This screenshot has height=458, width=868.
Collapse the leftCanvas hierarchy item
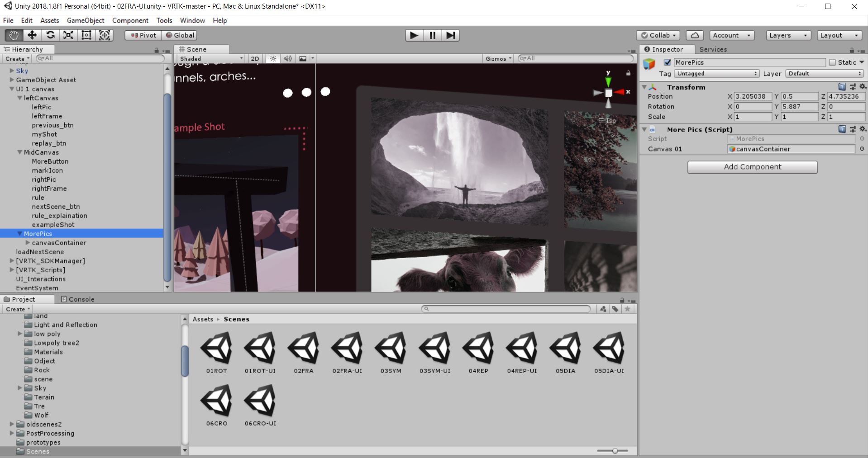coord(19,98)
